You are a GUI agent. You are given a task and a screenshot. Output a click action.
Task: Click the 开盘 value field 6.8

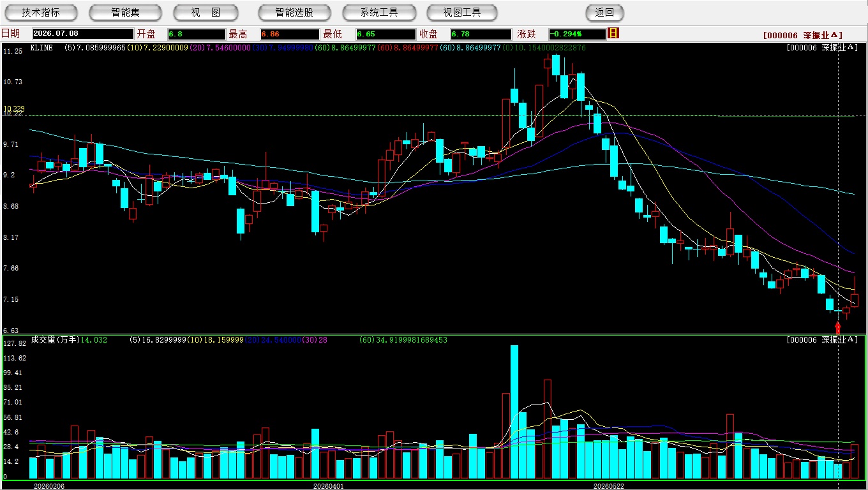coord(196,34)
